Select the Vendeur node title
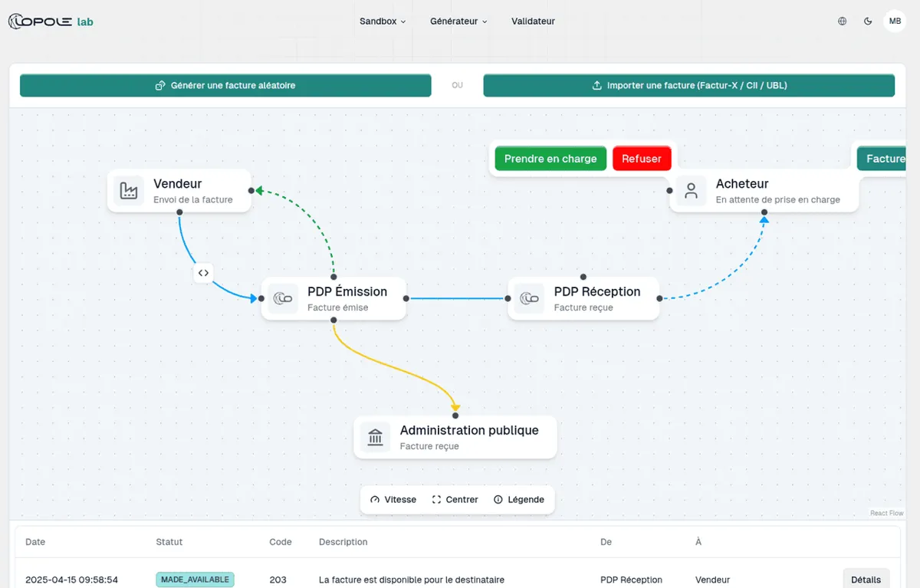The image size is (920, 588). tap(177, 184)
